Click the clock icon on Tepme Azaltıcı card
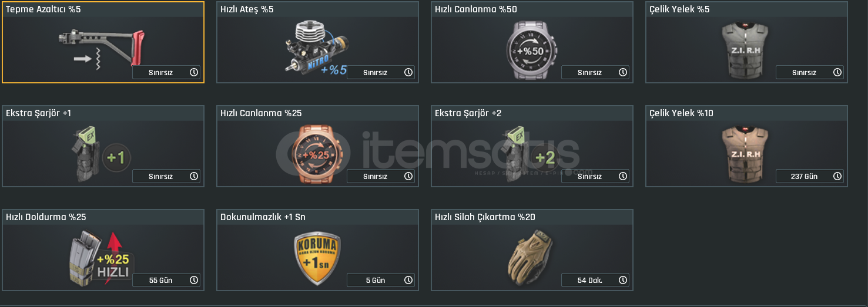 tap(194, 72)
